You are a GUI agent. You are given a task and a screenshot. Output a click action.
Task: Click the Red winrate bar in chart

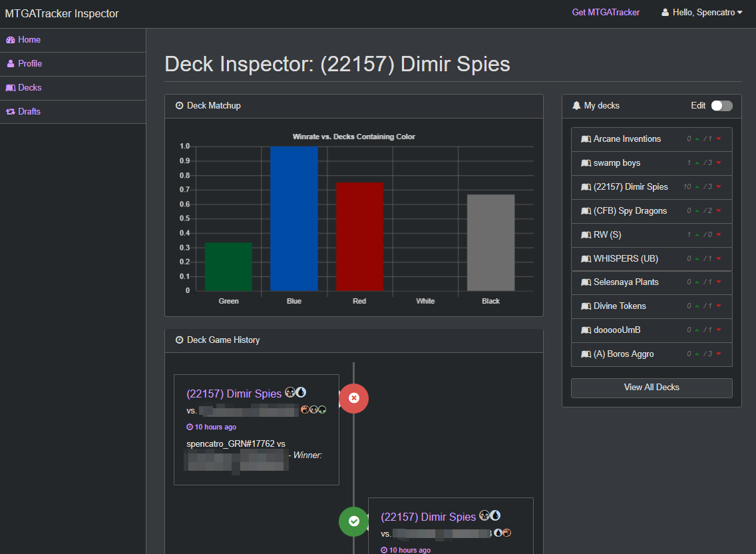tap(359, 236)
